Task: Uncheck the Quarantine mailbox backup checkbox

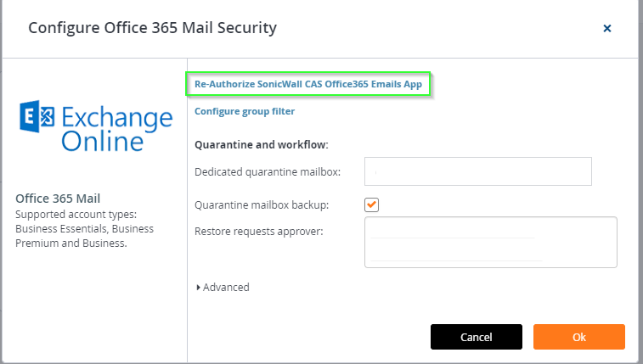Action: [x=371, y=204]
